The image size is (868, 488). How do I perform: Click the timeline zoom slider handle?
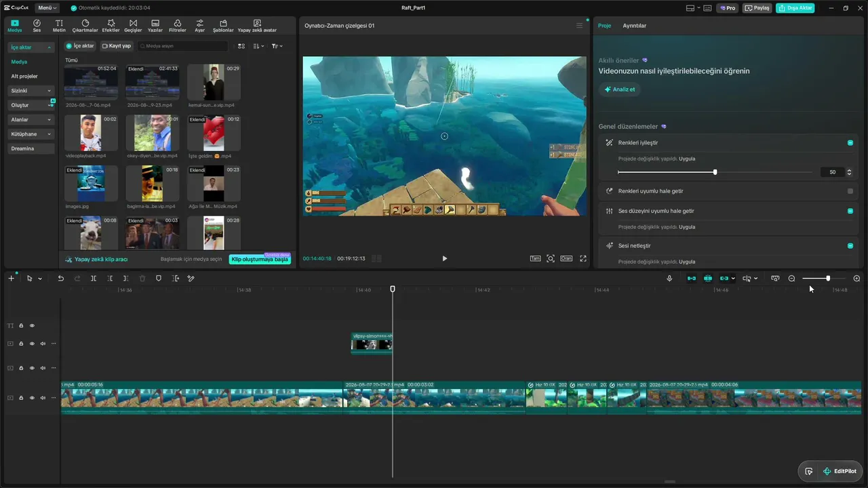828,279
